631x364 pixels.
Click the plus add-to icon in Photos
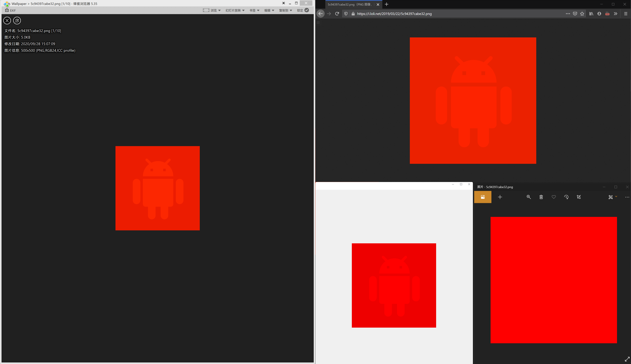[500, 197]
